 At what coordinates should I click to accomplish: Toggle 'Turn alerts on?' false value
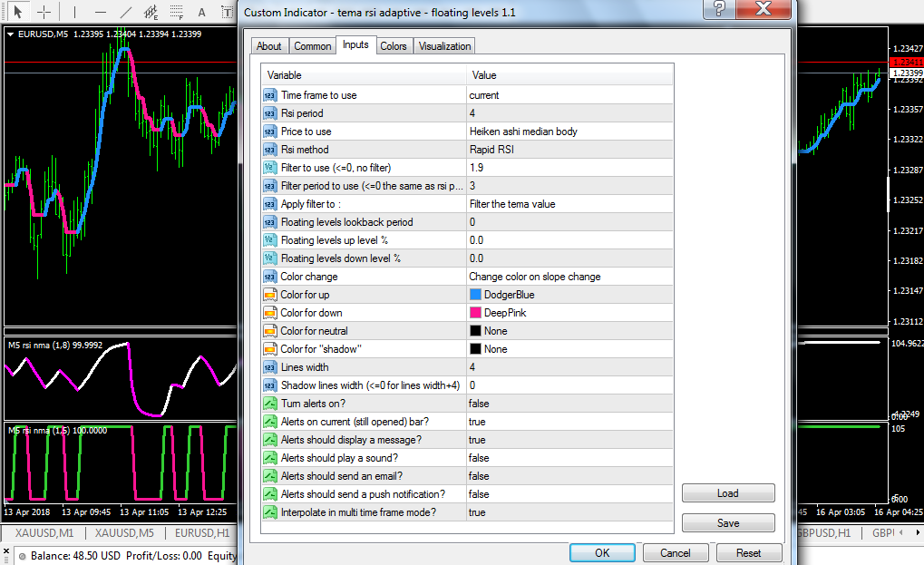569,404
